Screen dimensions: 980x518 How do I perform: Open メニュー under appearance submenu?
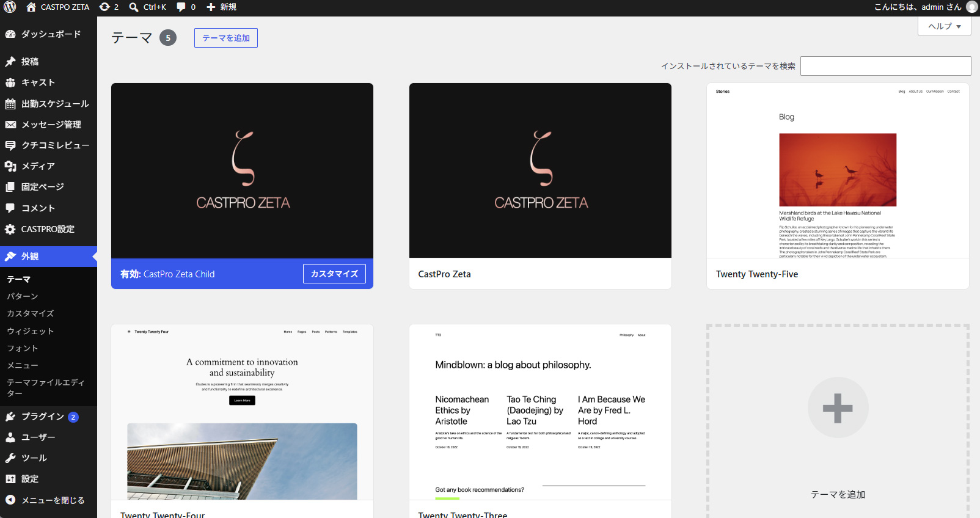click(x=23, y=365)
